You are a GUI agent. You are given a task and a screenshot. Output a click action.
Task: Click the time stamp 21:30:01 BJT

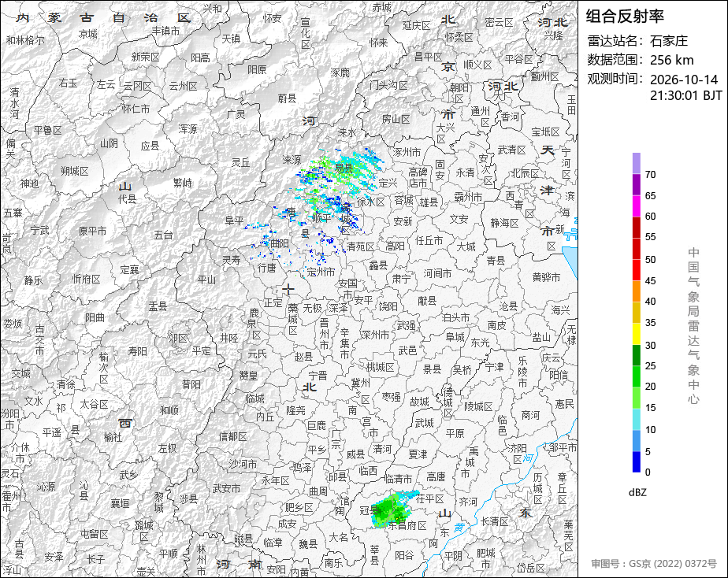tap(685, 95)
